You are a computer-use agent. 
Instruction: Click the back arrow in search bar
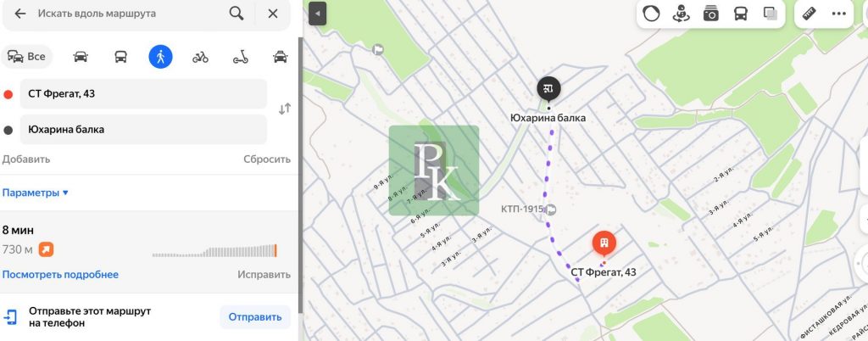20,14
